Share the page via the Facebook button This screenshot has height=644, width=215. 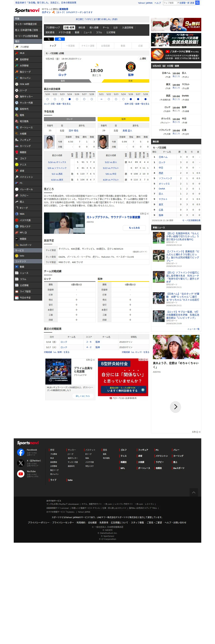(60, 39)
